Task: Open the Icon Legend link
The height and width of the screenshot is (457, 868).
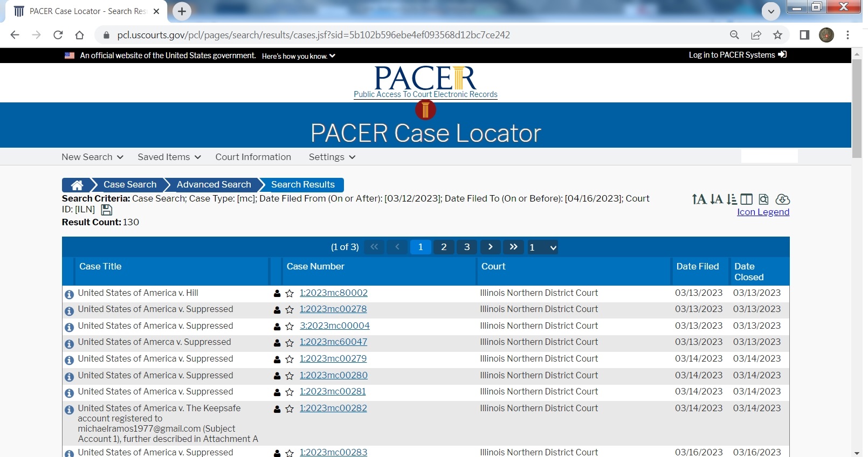Action: point(763,212)
